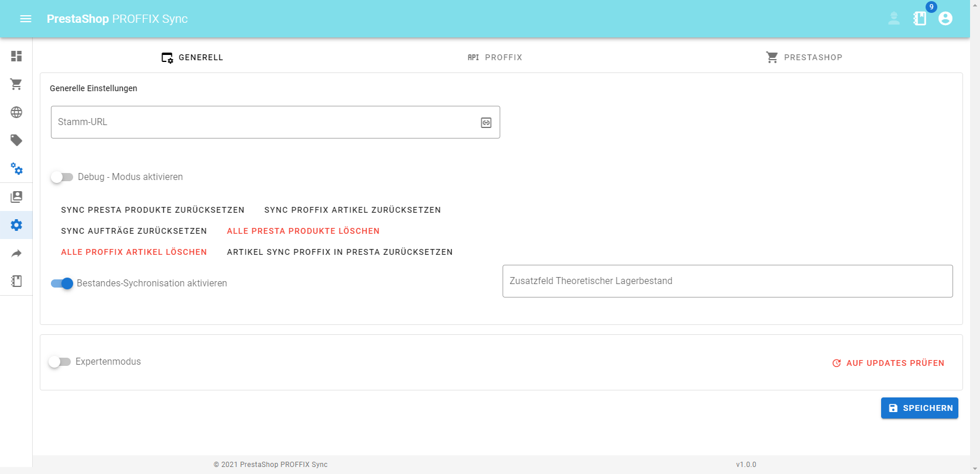This screenshot has height=474, width=980.
Task: Enable the Expertenmodus toggle
Action: (60, 362)
